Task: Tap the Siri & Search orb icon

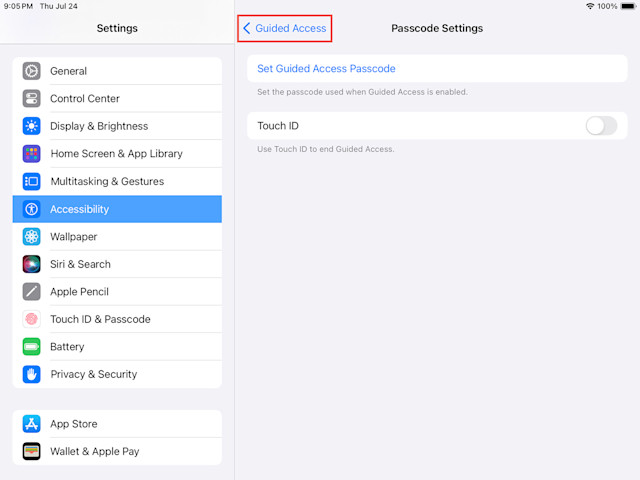Action: [31, 264]
